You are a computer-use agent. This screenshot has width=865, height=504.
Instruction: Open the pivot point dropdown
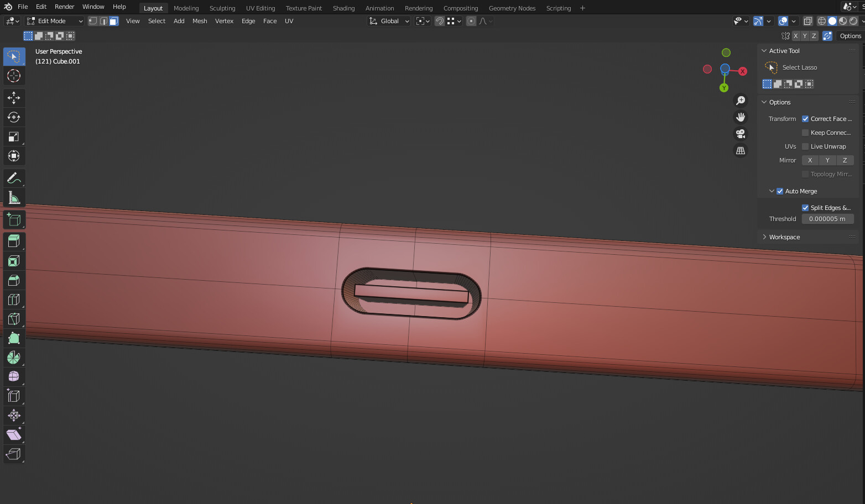423,21
